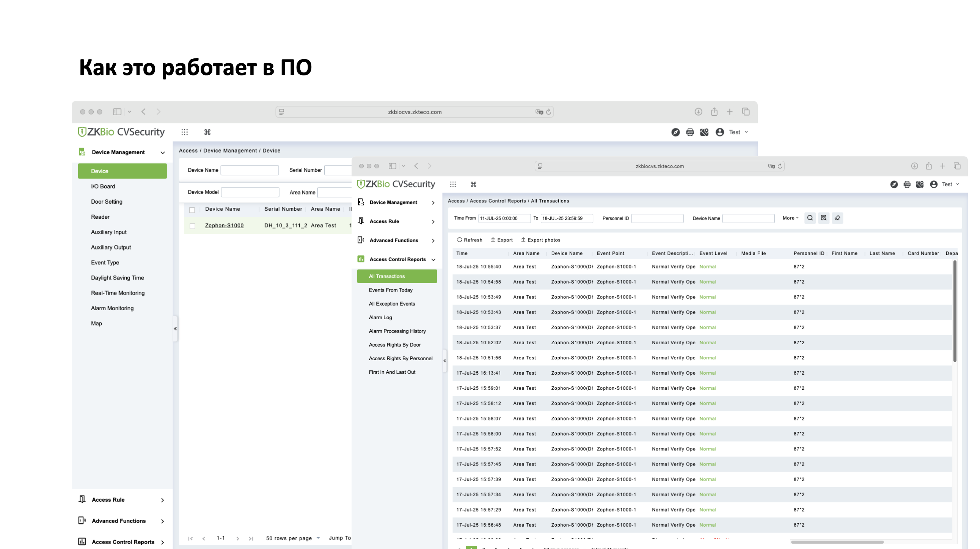
Task: Open Real-Time Monitoring menu item
Action: pyautogui.click(x=118, y=293)
